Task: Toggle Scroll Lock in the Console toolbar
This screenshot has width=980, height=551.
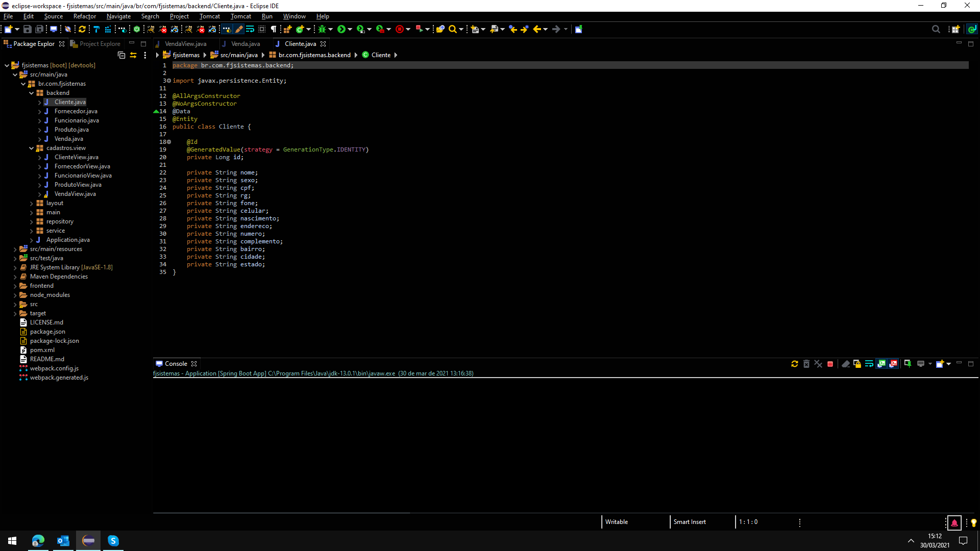Action: coord(857,364)
